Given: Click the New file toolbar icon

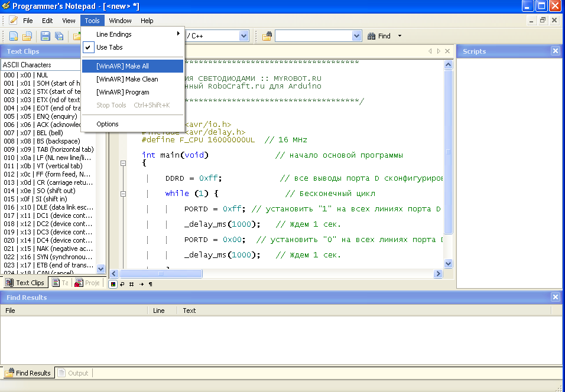Looking at the screenshot, I should [x=14, y=36].
